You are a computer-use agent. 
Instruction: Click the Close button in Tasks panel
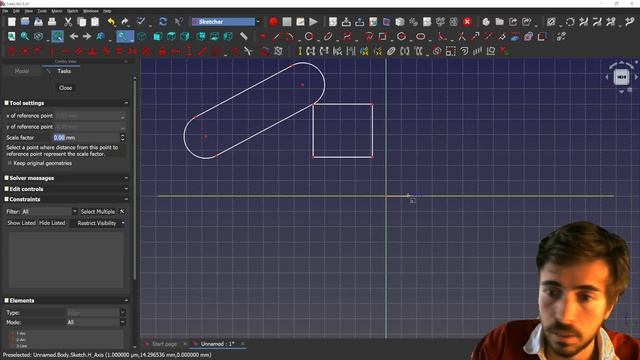pos(65,88)
